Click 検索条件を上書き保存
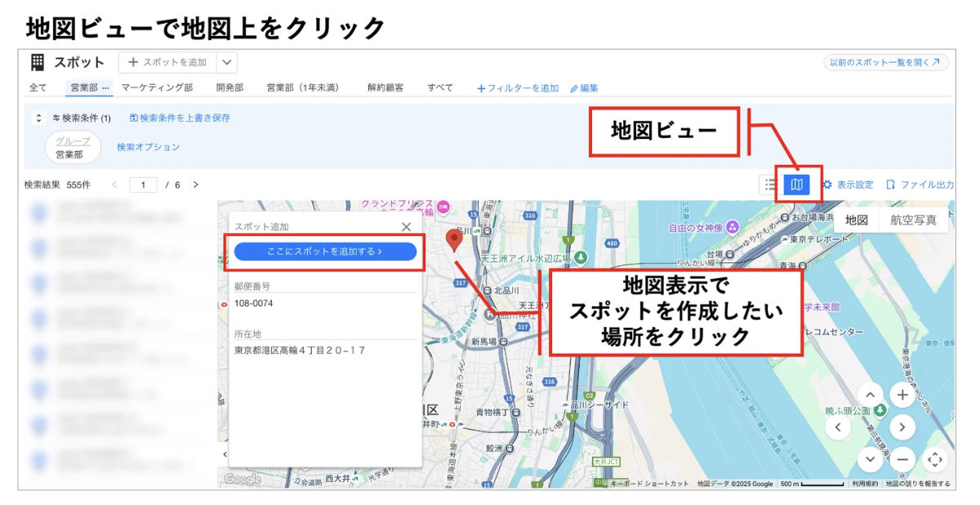 [x=180, y=118]
